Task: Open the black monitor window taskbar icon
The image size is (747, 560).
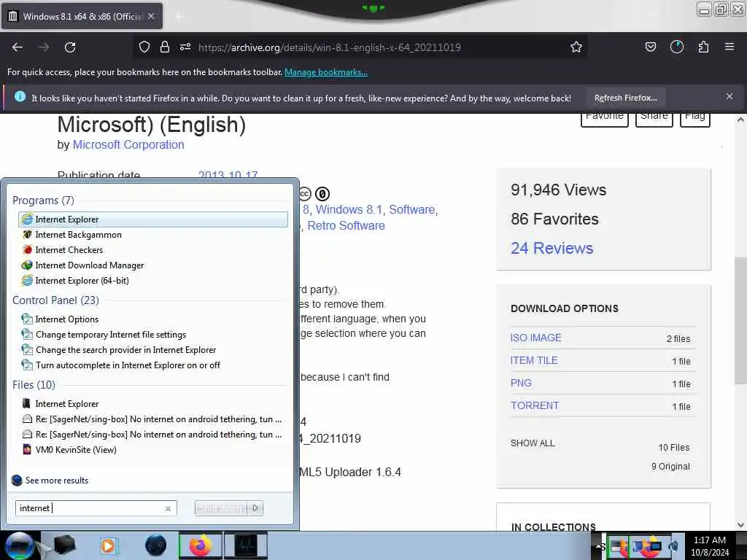Action: click(246, 545)
